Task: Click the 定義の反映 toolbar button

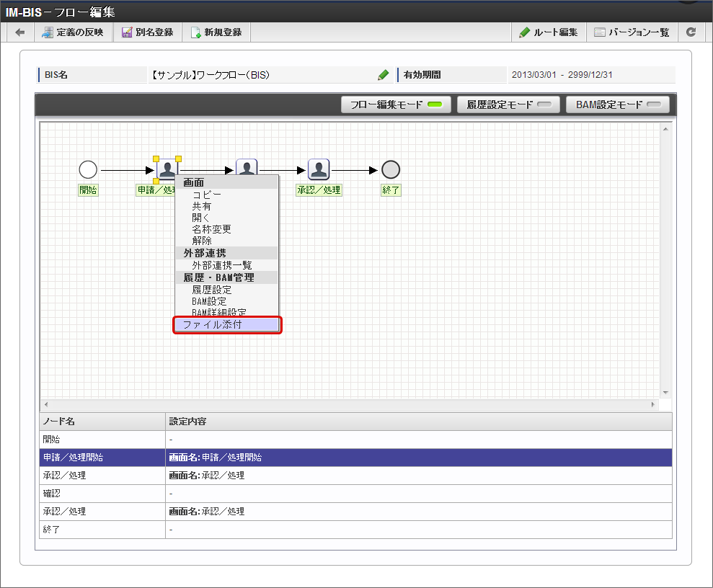Action: (74, 32)
